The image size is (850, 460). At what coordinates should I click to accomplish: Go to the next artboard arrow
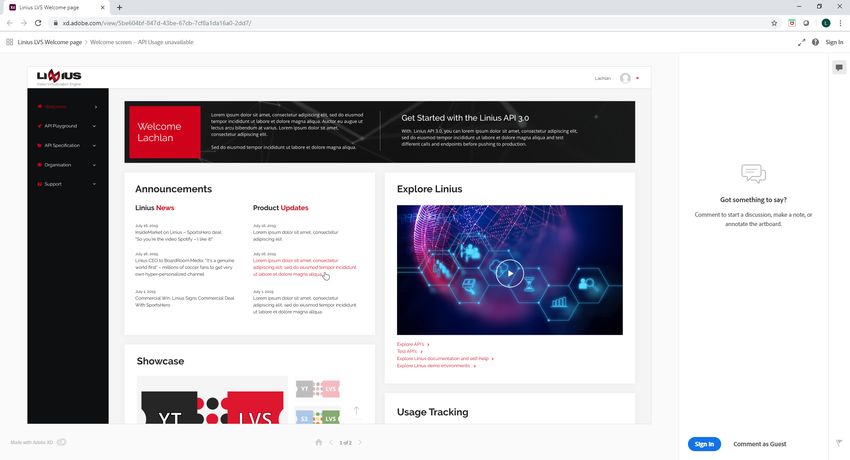click(x=360, y=442)
